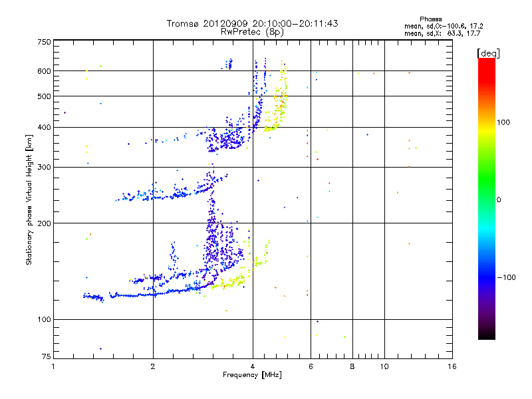Viewport: 532px width, 399px height.
Task: Click the y-axis tick label 750
Action: (44, 42)
